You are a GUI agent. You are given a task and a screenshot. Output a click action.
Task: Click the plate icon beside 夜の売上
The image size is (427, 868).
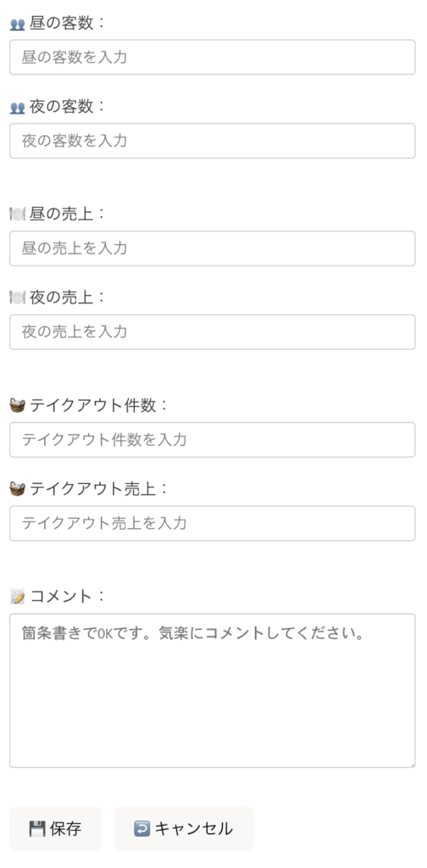pos(17,298)
